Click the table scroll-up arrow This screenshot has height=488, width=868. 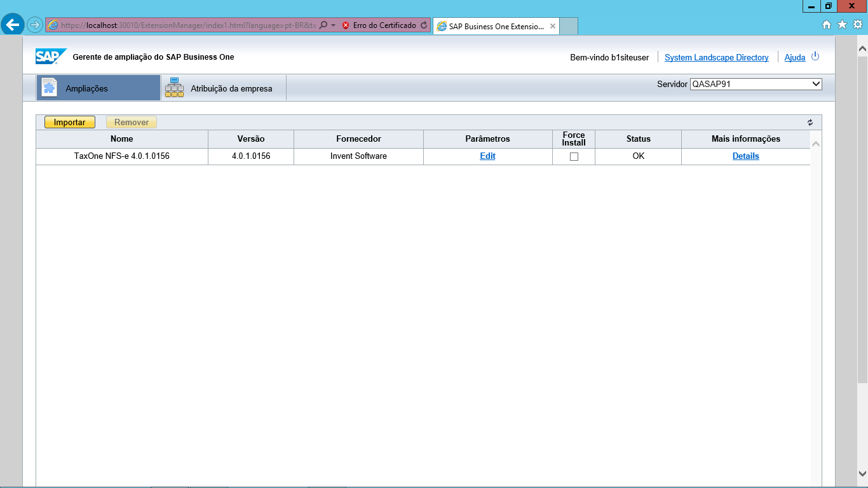[817, 144]
